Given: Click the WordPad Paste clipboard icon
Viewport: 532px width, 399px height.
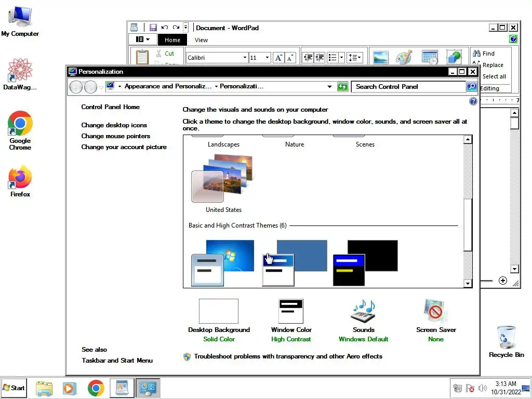Looking at the screenshot, I should coord(142,57).
